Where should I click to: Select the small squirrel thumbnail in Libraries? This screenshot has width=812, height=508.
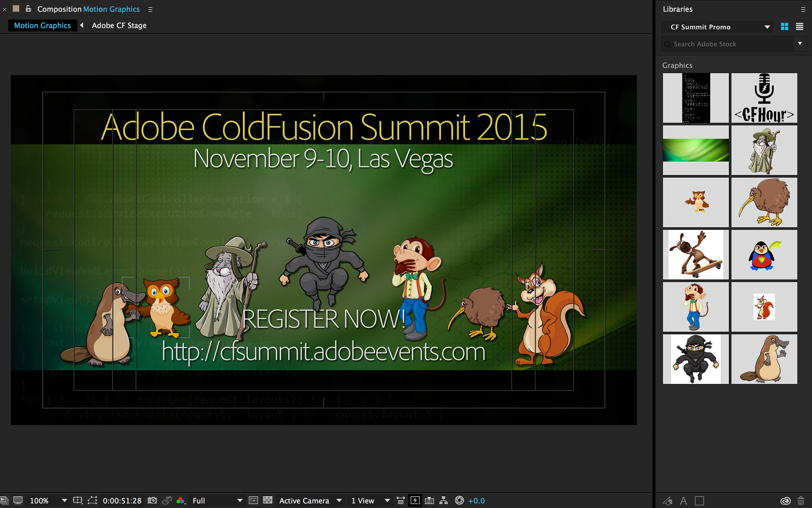(x=764, y=307)
